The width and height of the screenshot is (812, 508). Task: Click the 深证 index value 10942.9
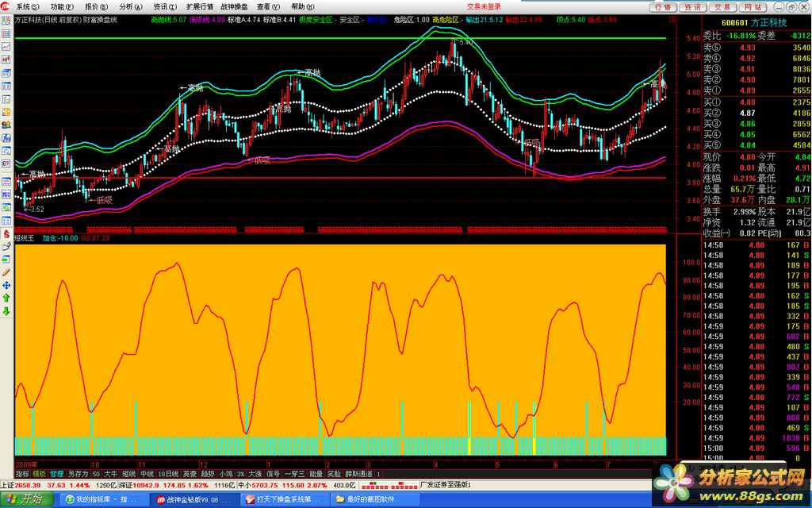pyautogui.click(x=146, y=485)
